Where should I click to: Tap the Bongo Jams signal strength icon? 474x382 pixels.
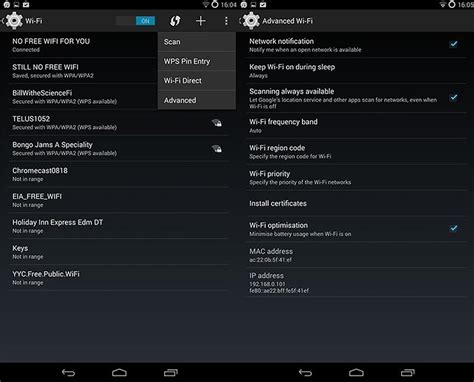(217, 149)
